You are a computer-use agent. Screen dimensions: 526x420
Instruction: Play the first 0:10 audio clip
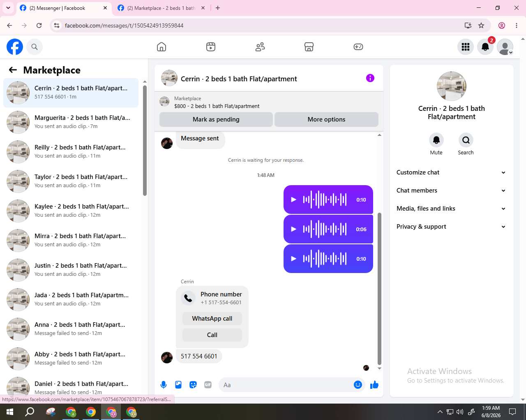pyautogui.click(x=293, y=200)
